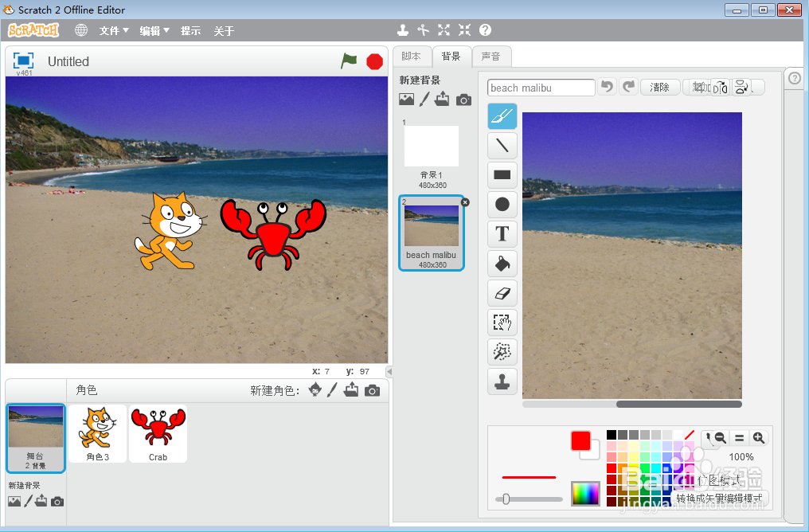
Task: Create new sprite from camera
Action: point(372,390)
